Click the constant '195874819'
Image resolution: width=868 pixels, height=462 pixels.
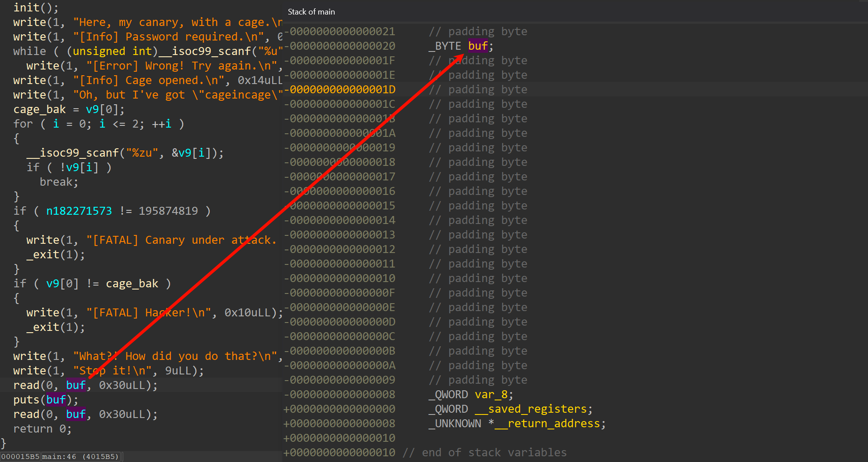[x=168, y=211]
